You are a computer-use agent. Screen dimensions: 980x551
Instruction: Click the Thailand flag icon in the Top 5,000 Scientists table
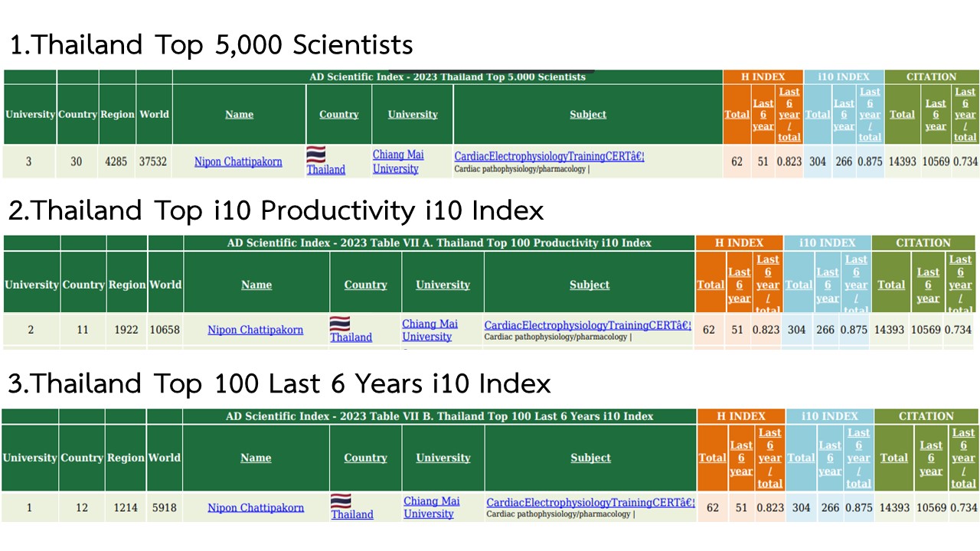[x=315, y=154]
